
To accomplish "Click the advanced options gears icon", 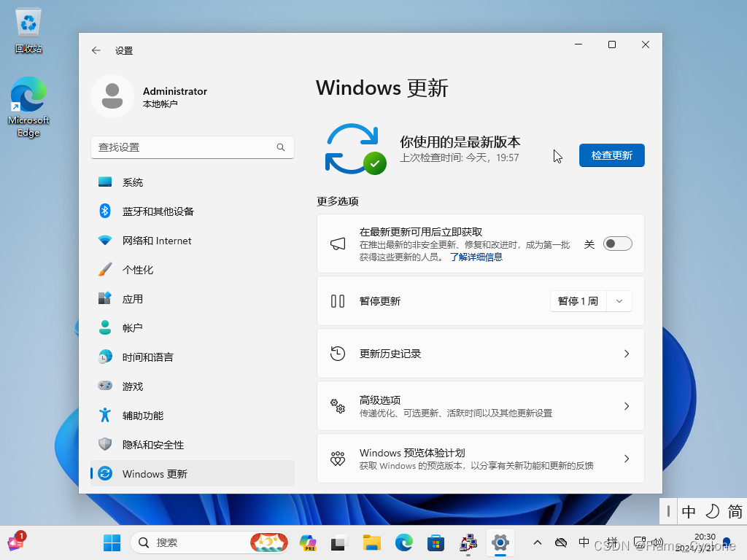I will 338,405.
